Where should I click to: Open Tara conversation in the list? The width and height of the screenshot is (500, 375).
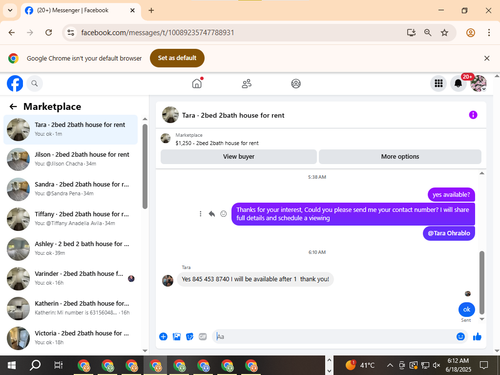[x=70, y=130]
